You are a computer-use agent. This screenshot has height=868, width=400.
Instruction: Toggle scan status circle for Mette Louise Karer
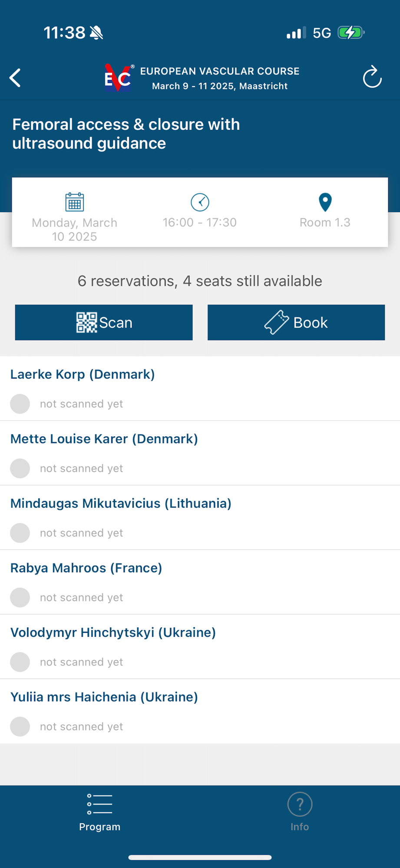(20, 468)
